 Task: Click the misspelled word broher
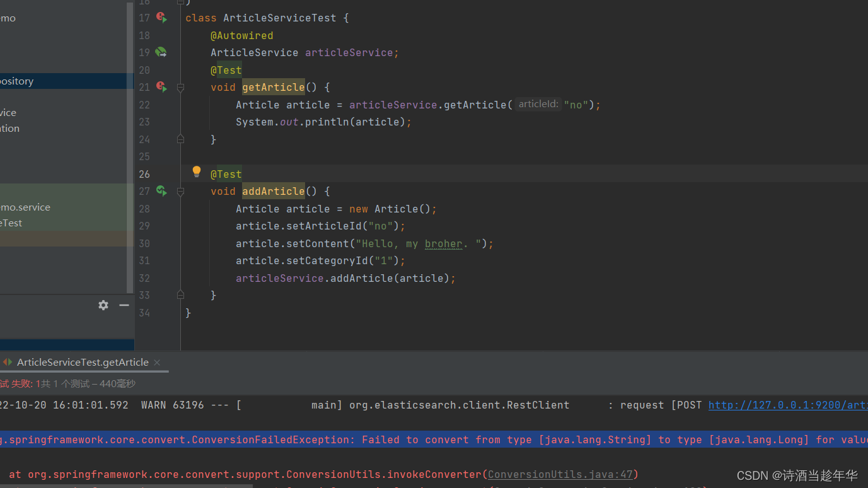[x=444, y=243]
